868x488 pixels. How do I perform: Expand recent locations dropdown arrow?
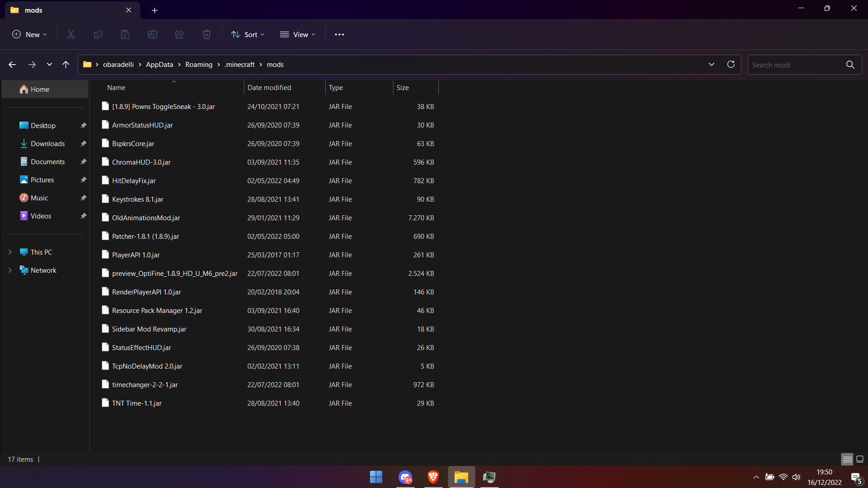click(49, 65)
